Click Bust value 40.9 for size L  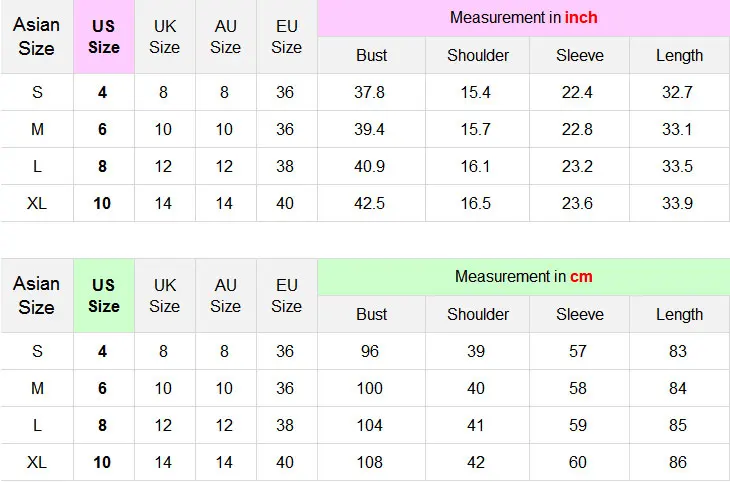369,166
